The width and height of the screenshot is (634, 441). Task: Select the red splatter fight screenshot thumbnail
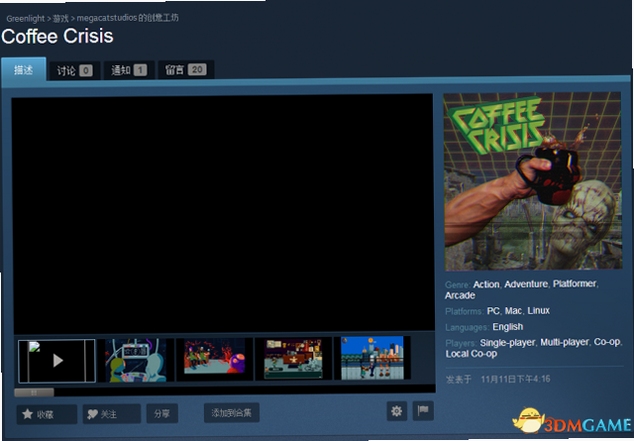[x=214, y=356]
